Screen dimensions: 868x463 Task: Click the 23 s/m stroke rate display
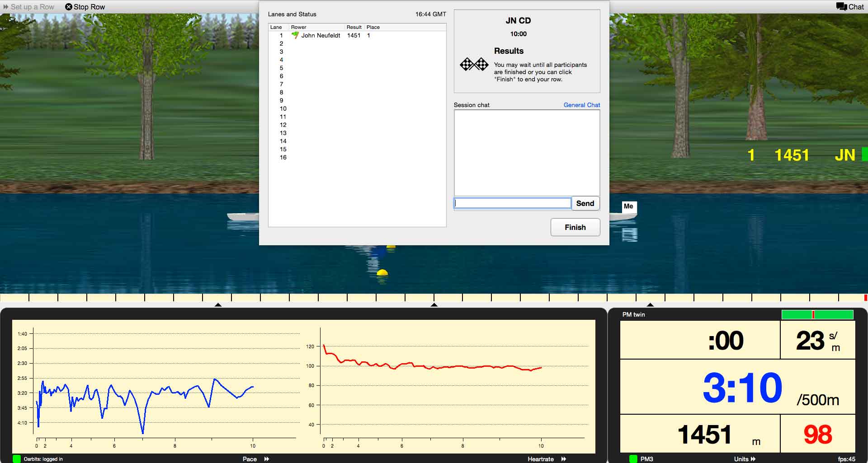(x=818, y=341)
